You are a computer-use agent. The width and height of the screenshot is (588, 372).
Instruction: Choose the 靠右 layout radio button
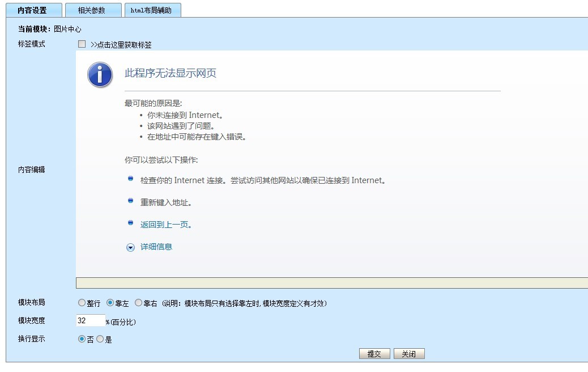pos(138,303)
